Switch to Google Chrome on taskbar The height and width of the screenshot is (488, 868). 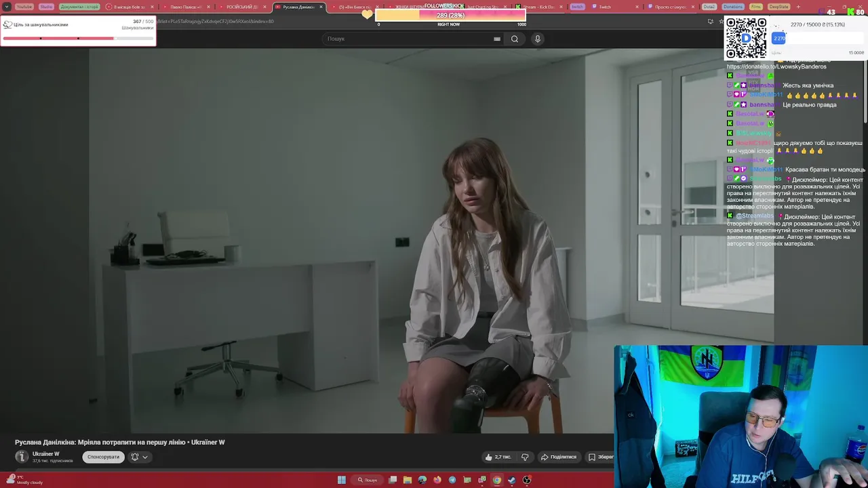coord(497,480)
